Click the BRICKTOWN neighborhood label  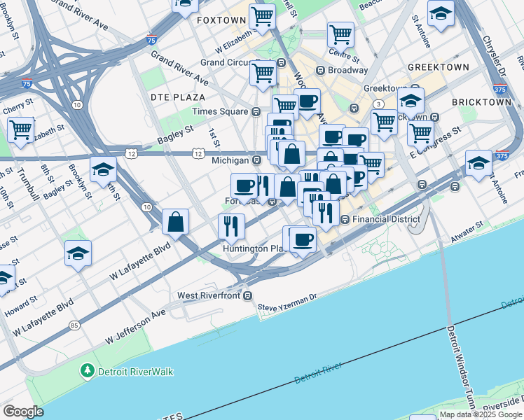(481, 102)
